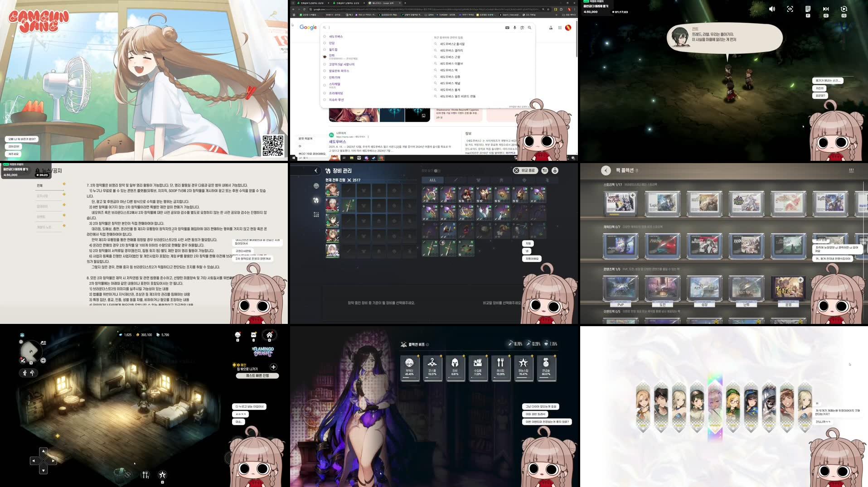Screen dimensions: 868x487
Task: Click the fork and knife cooking icon at bottom
Action: coord(145,475)
